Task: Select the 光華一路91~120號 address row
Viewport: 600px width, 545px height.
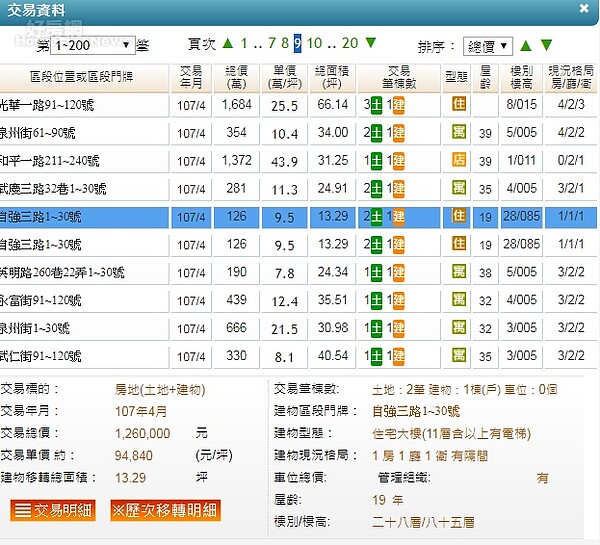Action: [84, 105]
